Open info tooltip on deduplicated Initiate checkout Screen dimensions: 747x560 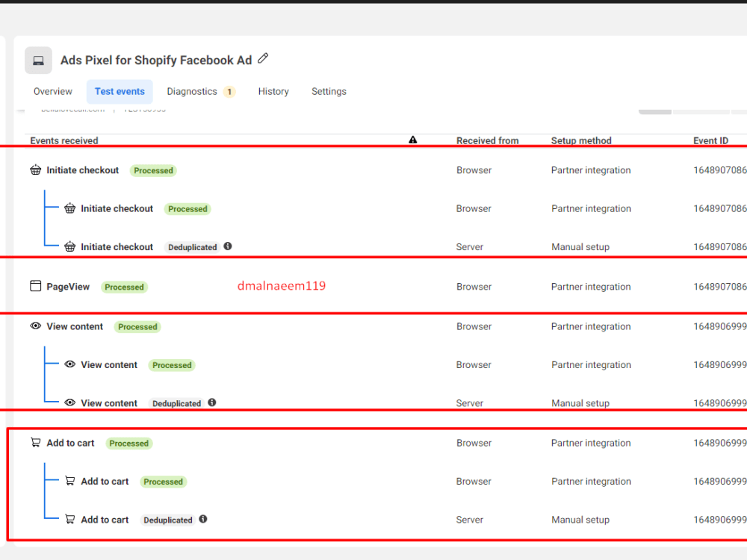pyautogui.click(x=229, y=246)
